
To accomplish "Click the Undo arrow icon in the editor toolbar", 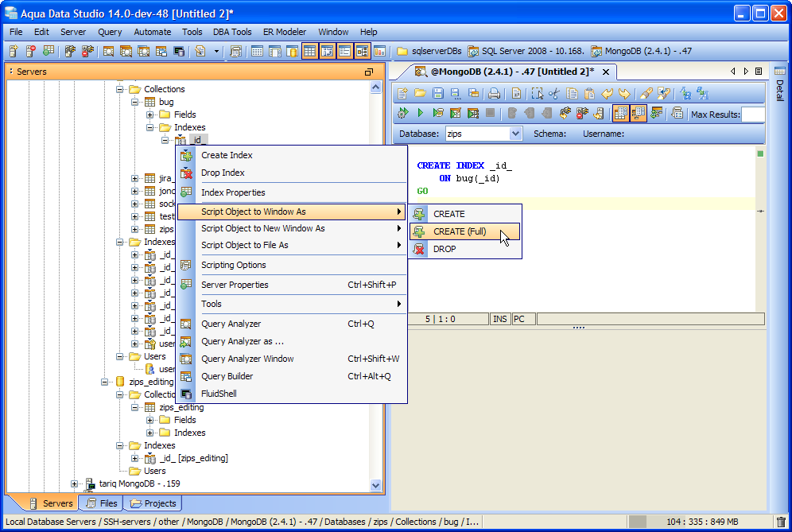I will (608, 94).
